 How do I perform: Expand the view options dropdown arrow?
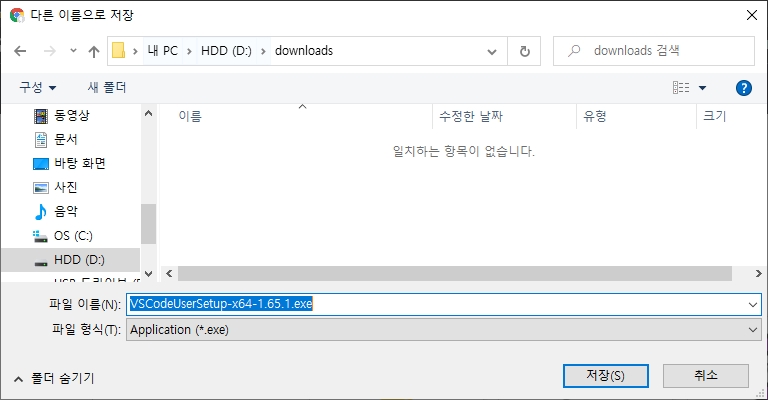click(703, 88)
